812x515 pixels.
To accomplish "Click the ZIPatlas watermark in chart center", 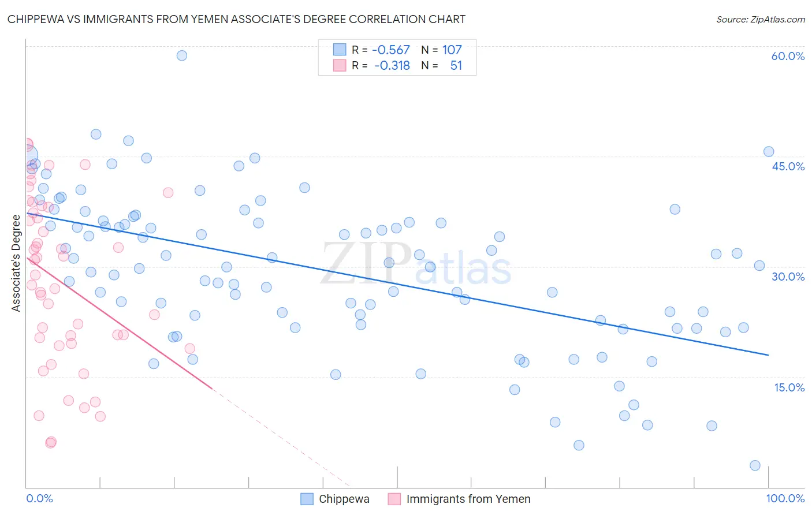I will [416, 264].
